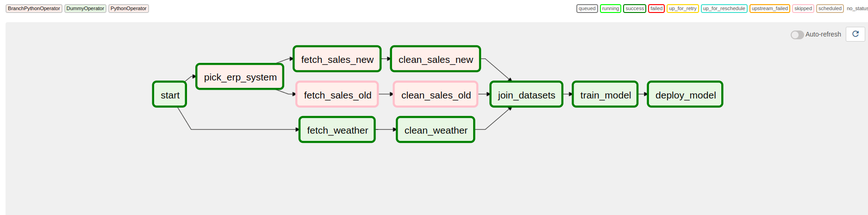Select the skipped fetch_sales_old node
Image resolution: width=868 pixels, height=215 pixels.
click(x=337, y=95)
